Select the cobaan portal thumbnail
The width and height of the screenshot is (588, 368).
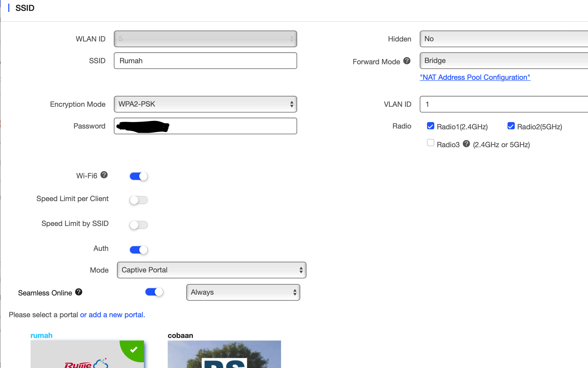(224, 354)
